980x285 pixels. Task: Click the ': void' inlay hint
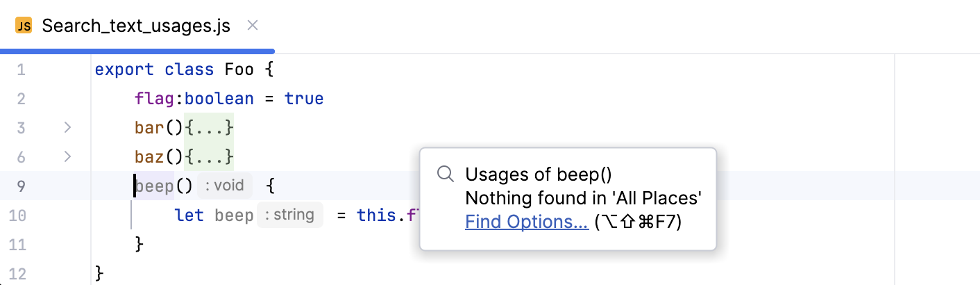click(x=225, y=186)
